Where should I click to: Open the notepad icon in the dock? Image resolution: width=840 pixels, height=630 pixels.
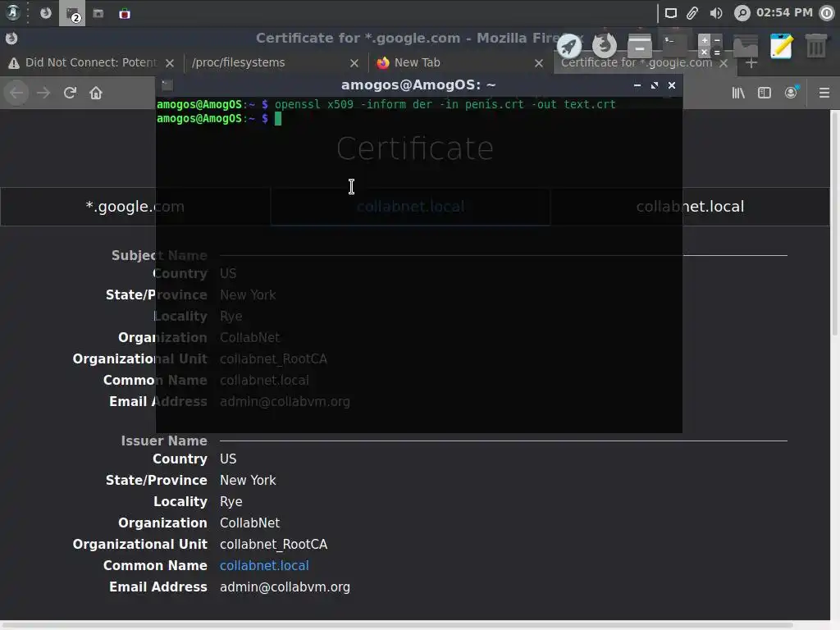click(781, 46)
